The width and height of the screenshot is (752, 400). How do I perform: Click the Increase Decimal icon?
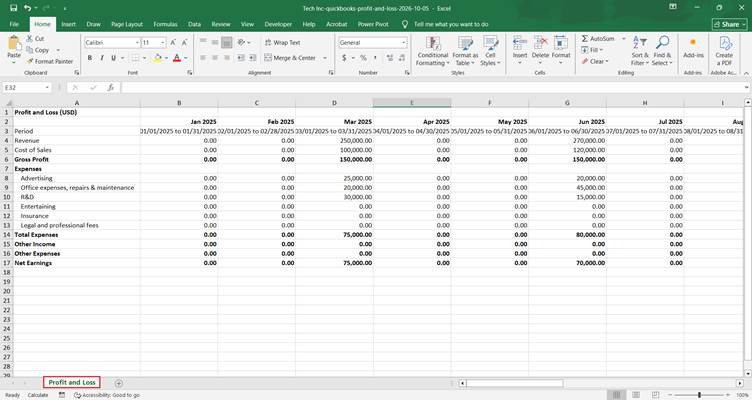(x=389, y=58)
